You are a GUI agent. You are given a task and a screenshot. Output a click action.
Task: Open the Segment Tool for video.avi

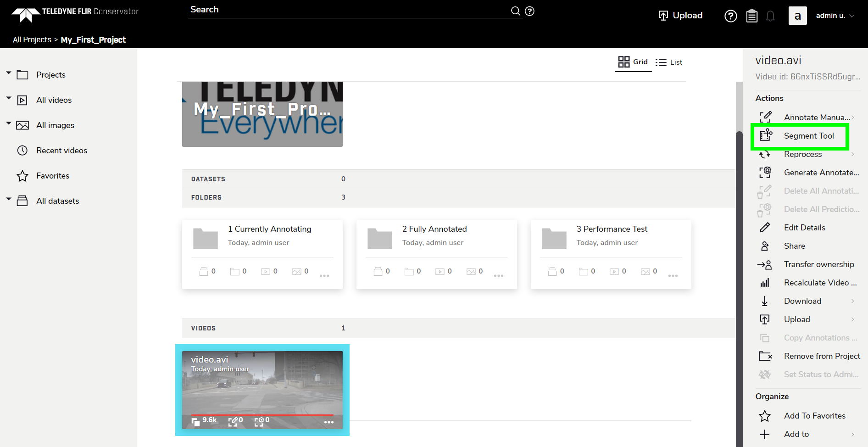809,135
